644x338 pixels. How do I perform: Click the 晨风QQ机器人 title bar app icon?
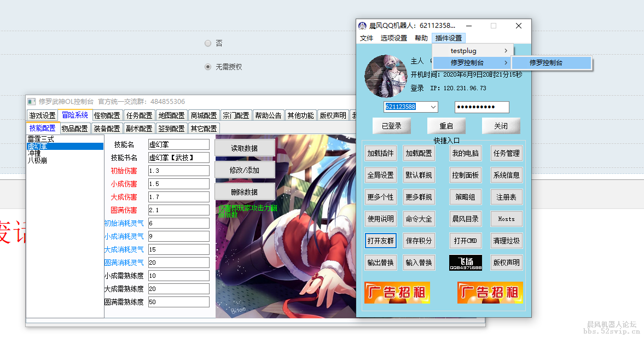(x=362, y=25)
